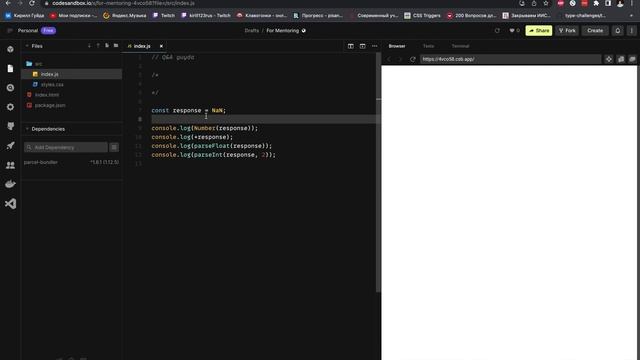Open the CSS Triggers bookmark
The height and width of the screenshot is (360, 640).
tap(422, 16)
